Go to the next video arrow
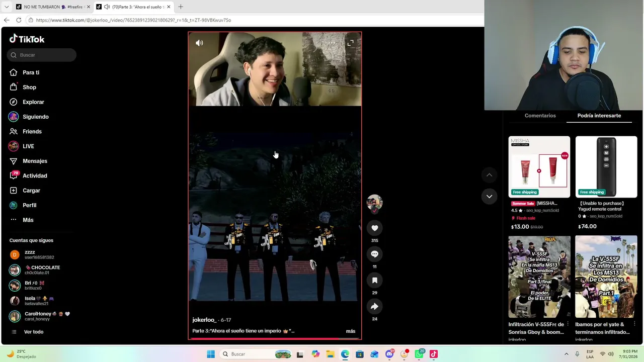This screenshot has height=362, width=644. click(x=489, y=196)
